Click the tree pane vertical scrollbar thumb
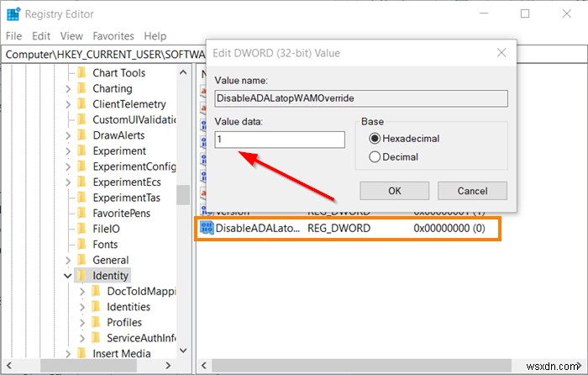588x375 pixels. tap(183, 195)
